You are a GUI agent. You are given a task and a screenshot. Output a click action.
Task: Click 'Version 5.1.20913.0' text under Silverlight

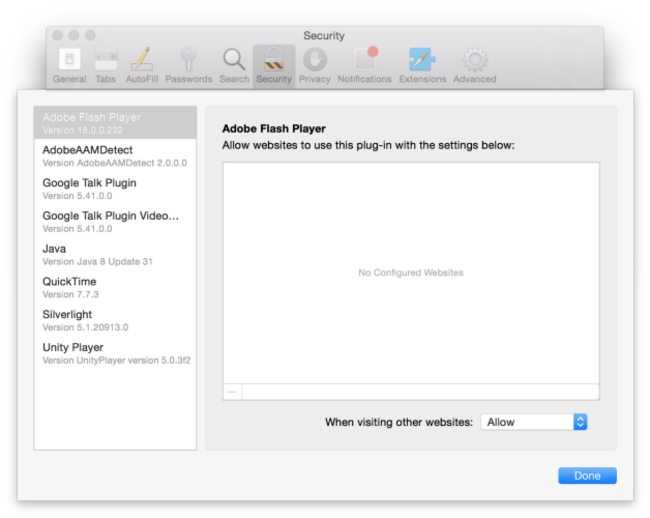tap(85, 327)
